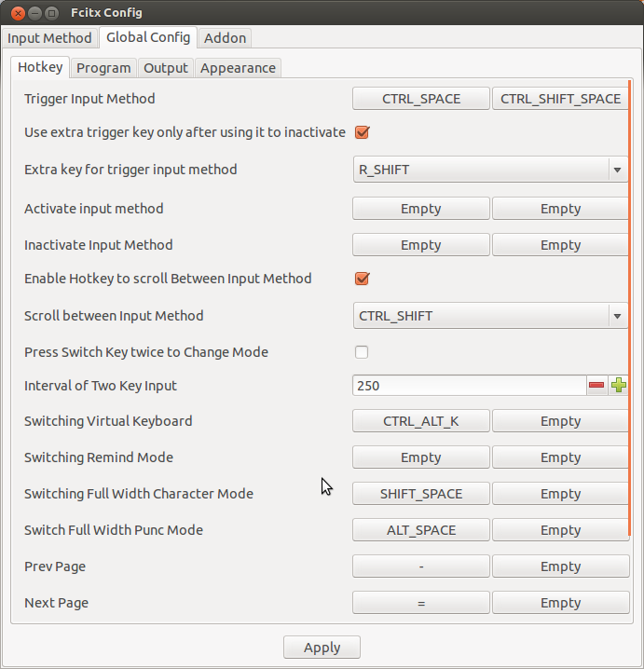
Task: Disable Hotkey to scroll Between Input Method checkbox
Action: click(362, 279)
